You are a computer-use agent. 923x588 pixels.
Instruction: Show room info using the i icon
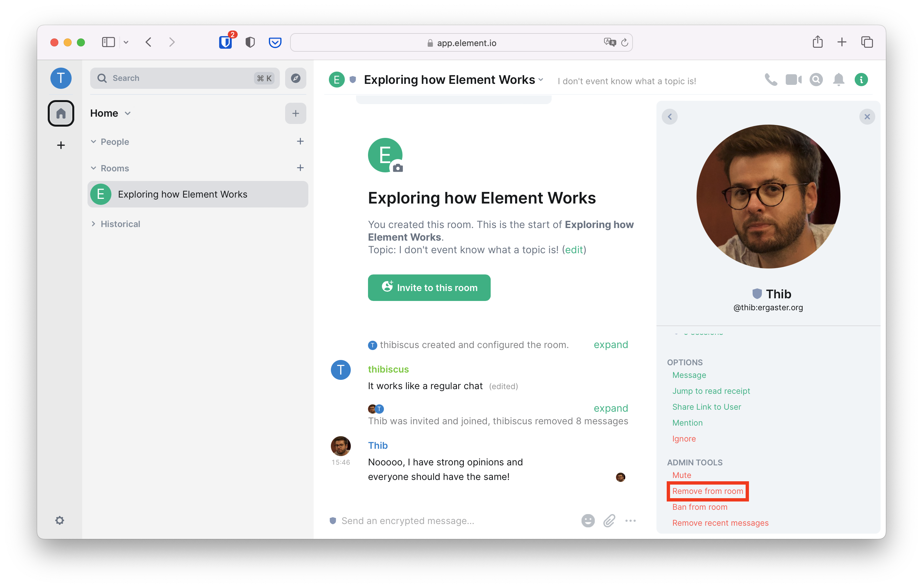tap(861, 79)
